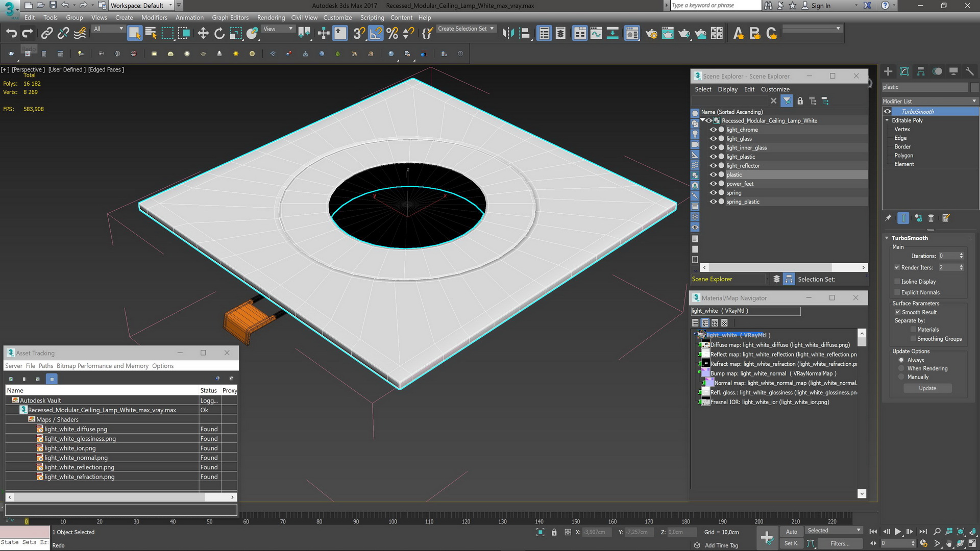
Task: Uncheck the Render Iters checkbox
Action: point(897,267)
